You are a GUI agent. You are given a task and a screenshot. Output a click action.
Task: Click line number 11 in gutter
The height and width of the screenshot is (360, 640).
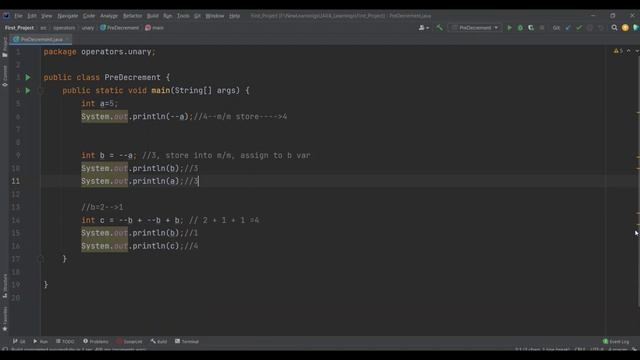tap(16, 181)
